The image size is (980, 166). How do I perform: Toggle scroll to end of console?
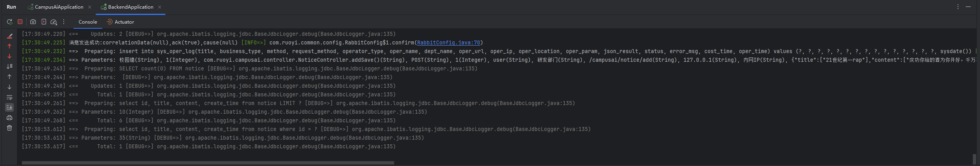pyautogui.click(x=9, y=107)
